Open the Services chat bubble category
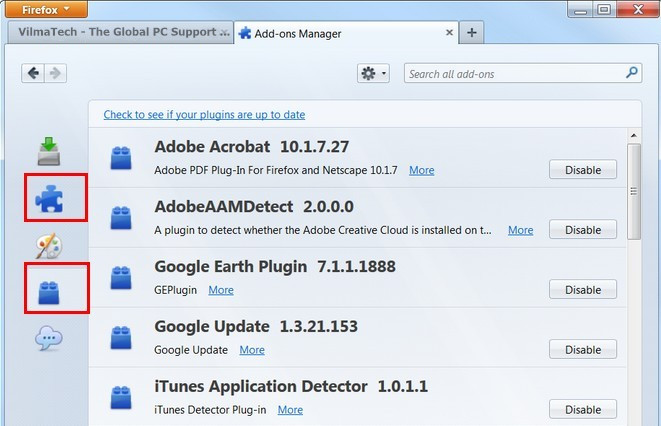661x426 pixels. point(49,338)
